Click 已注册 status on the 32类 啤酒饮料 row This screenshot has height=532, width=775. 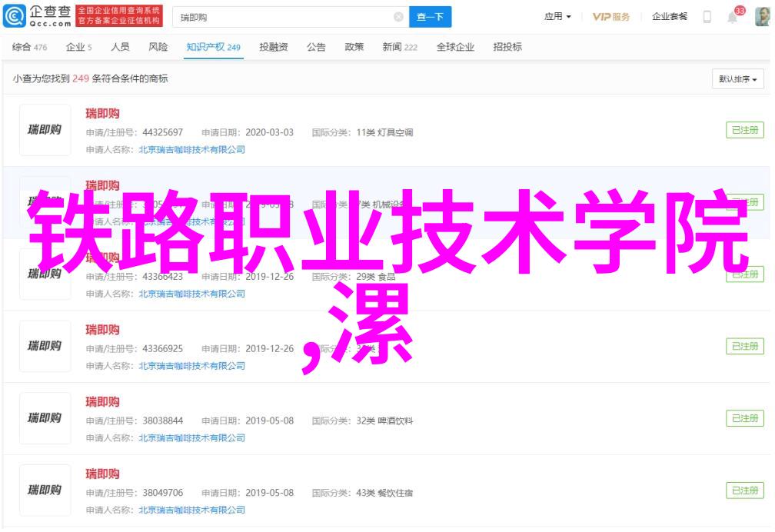pos(745,418)
